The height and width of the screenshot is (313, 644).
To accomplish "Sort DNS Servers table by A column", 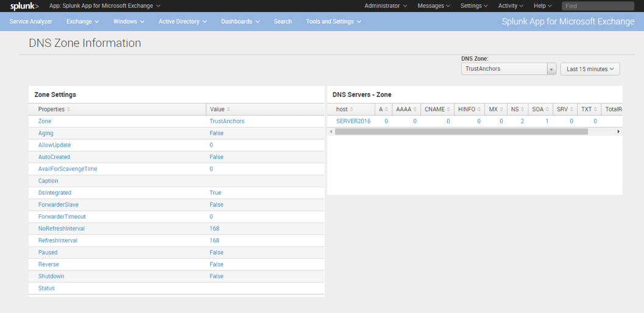I will pyautogui.click(x=383, y=109).
